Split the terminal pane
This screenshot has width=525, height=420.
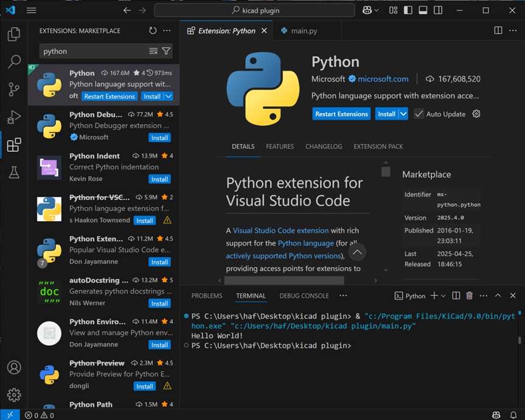(456, 295)
